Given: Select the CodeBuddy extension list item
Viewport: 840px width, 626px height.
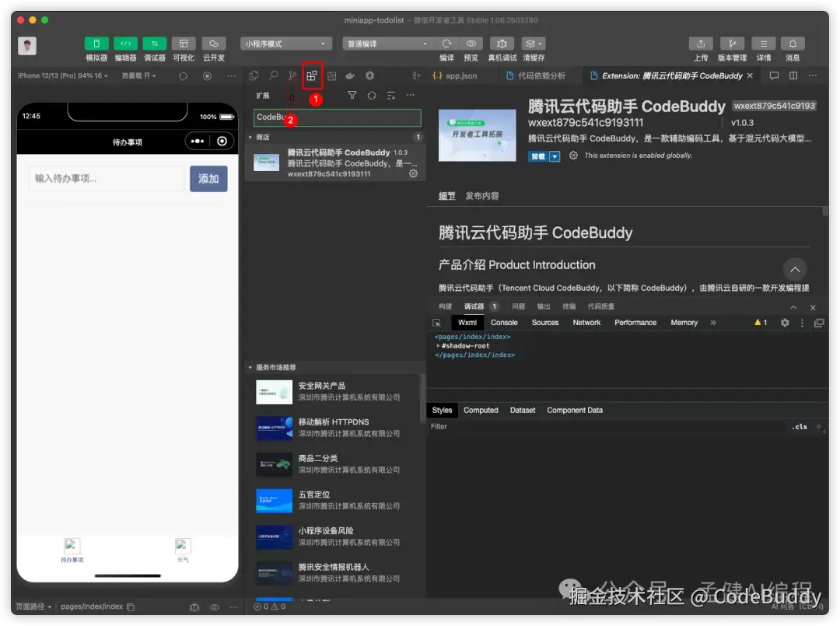Looking at the screenshot, I should tap(336, 163).
